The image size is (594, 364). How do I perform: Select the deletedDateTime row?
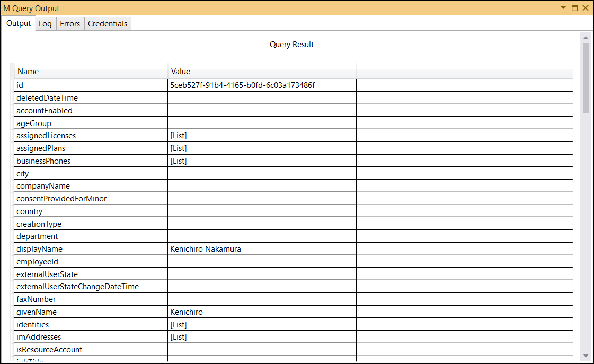pos(294,97)
